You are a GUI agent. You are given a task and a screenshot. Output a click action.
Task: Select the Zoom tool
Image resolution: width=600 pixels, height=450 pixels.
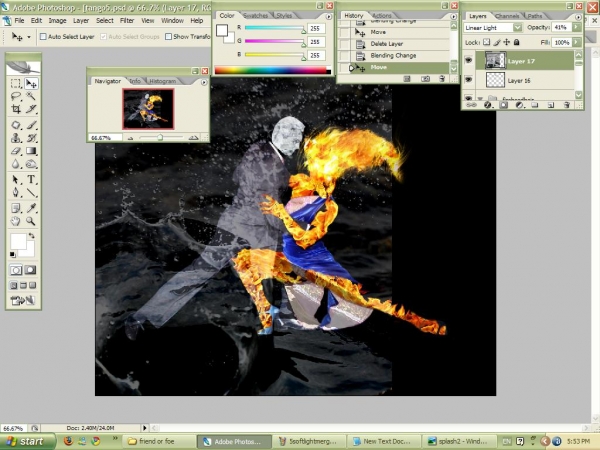coord(31,221)
